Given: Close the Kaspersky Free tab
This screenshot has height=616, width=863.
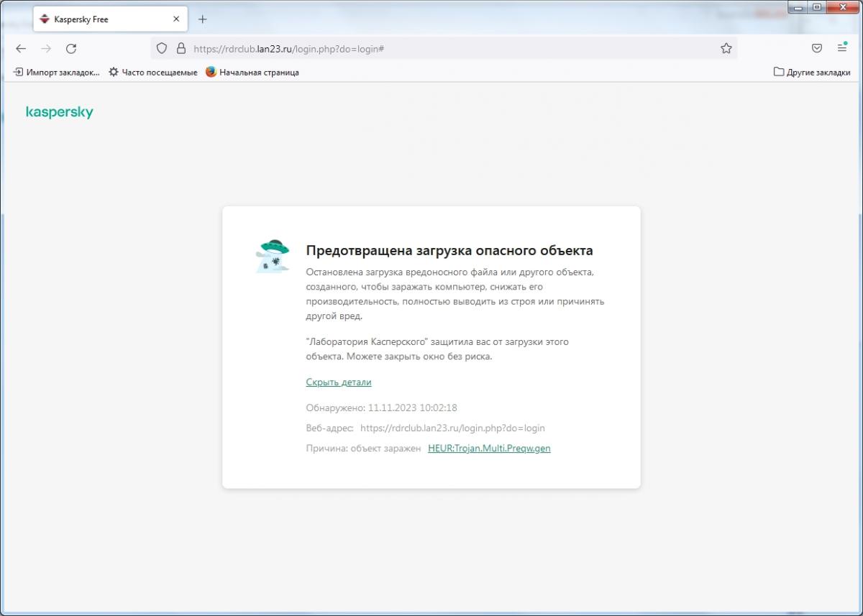Looking at the screenshot, I should 176,19.
